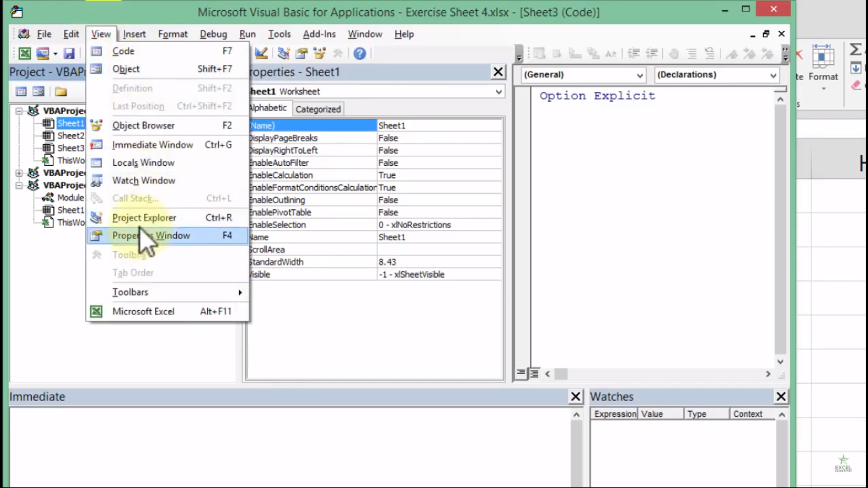Toggle Bookmark from the Edit toolbar

pos(732,54)
